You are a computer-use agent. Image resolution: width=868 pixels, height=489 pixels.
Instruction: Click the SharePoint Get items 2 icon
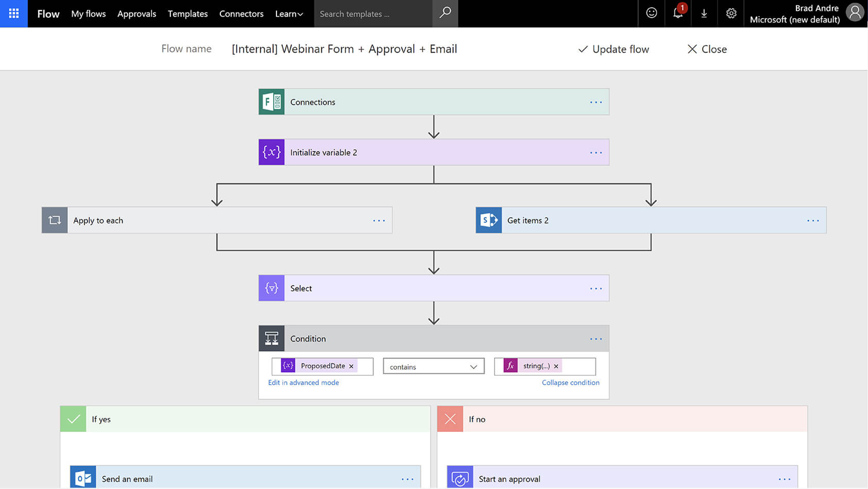pos(488,220)
